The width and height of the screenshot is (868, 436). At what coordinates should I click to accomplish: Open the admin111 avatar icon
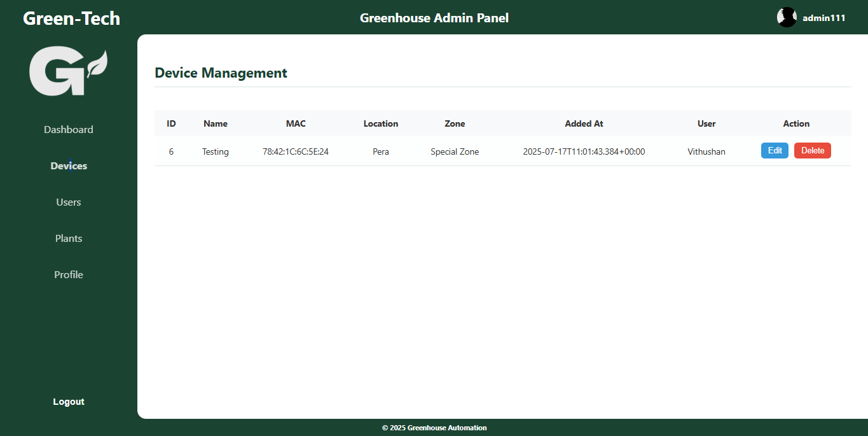[787, 17]
